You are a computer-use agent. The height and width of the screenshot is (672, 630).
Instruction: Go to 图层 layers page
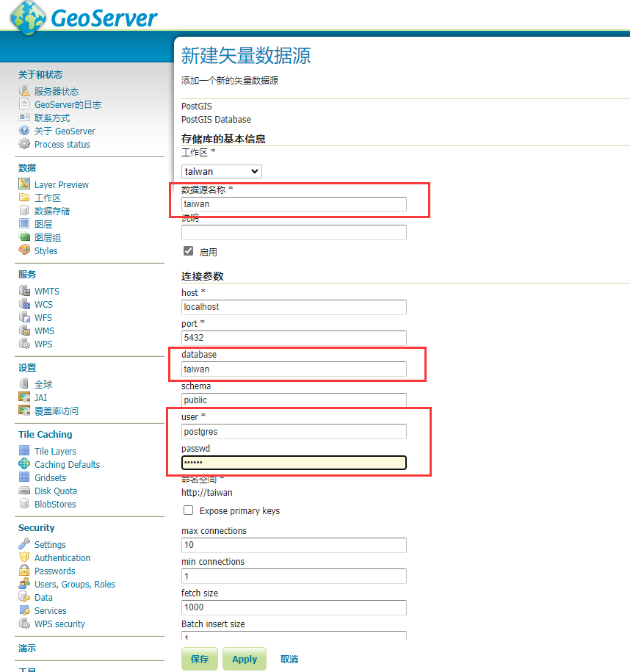pyautogui.click(x=43, y=224)
